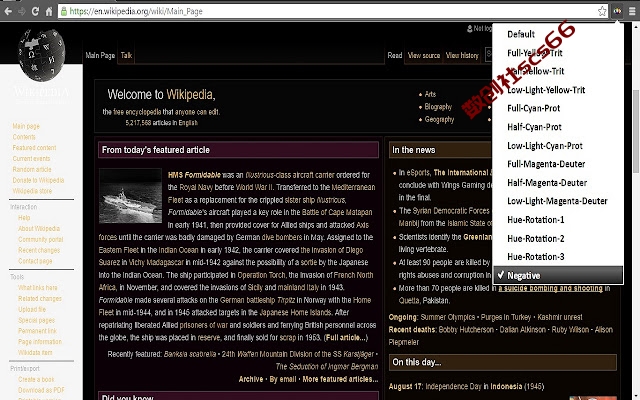Open the Bobby Hutcherson recent deaths link

(x=466, y=330)
